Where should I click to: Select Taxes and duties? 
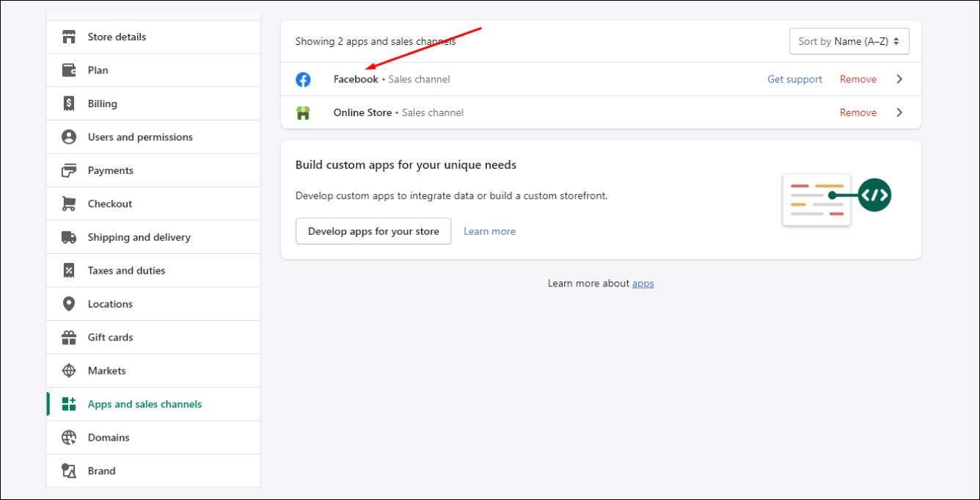(x=153, y=271)
